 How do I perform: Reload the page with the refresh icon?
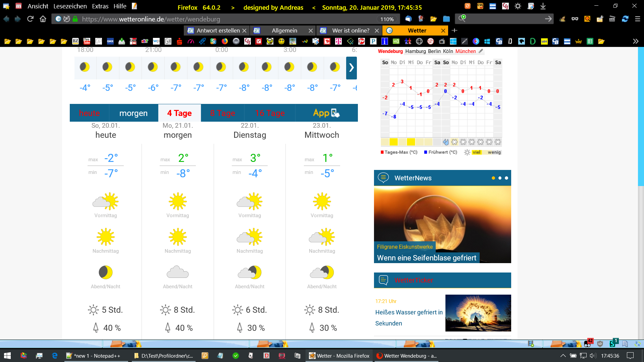(x=30, y=19)
